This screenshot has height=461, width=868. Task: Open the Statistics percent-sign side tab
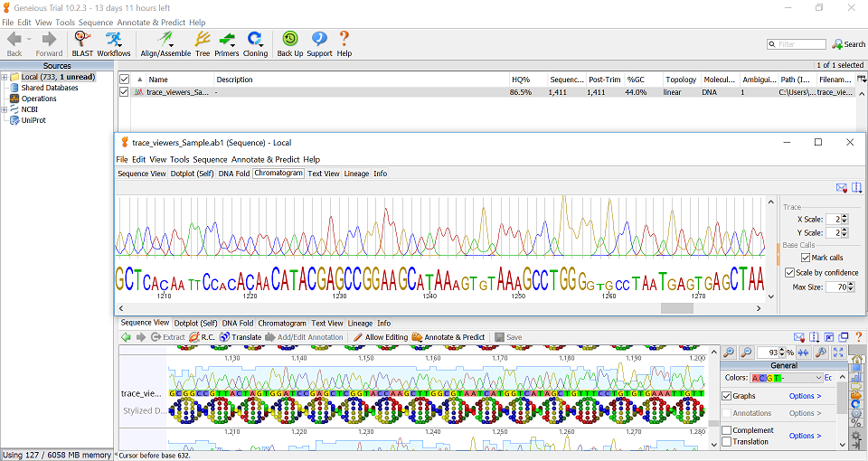[856, 424]
